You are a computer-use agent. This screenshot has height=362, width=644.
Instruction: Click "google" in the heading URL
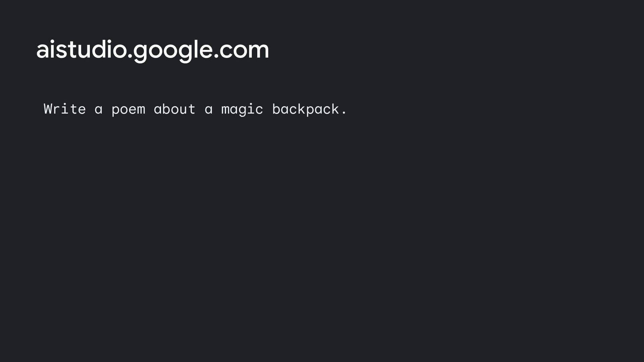tap(173, 51)
